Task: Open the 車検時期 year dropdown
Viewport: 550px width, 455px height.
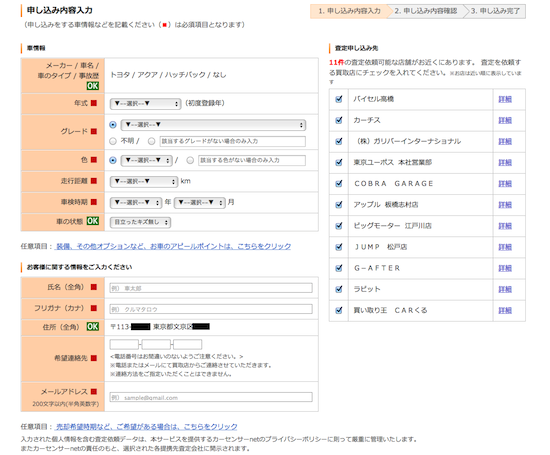Action: tap(136, 202)
